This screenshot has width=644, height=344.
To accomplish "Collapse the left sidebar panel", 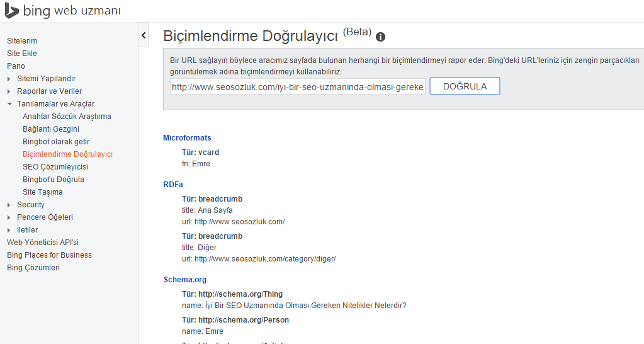I will pos(144,35).
